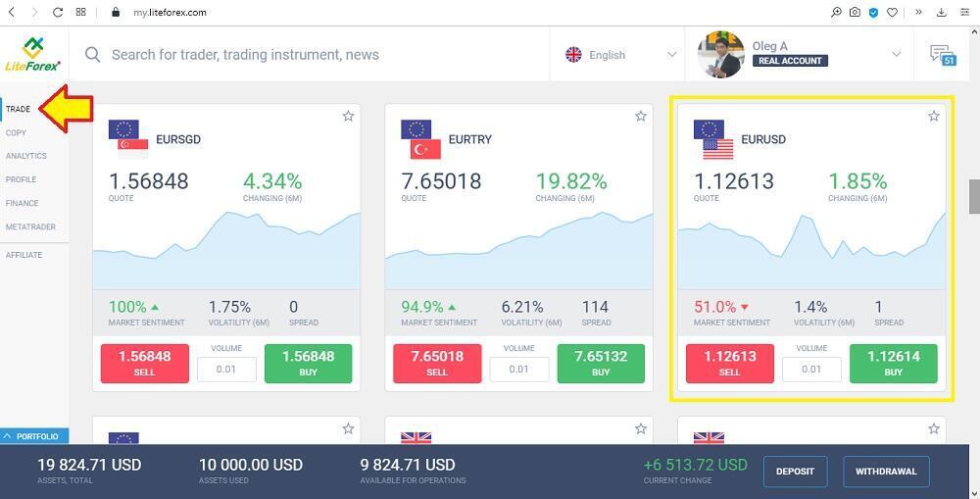Toggle favorite star on EURTRY card

(641, 116)
